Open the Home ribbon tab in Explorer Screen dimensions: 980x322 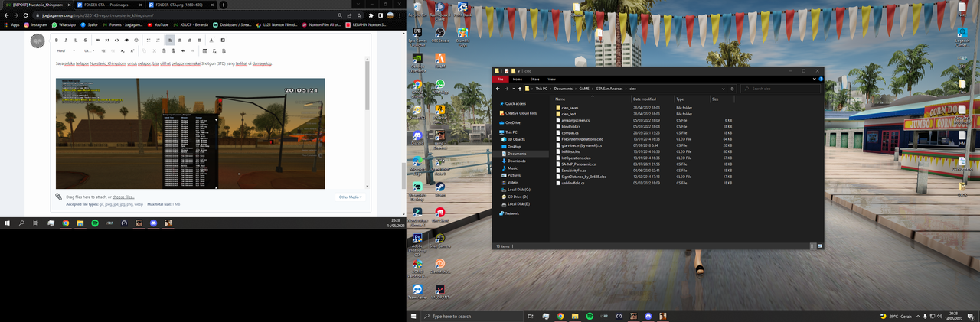tap(518, 79)
